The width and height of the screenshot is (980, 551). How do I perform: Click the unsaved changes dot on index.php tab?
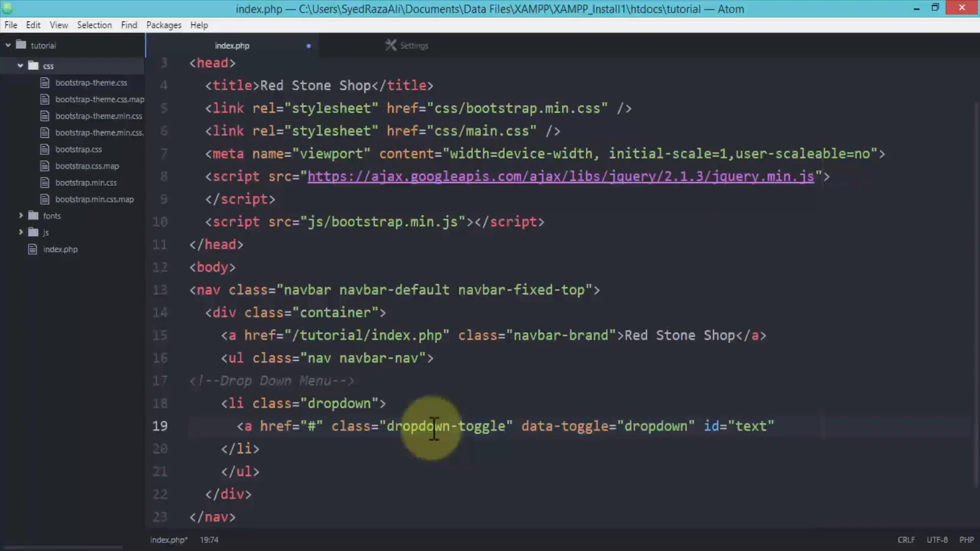point(308,46)
